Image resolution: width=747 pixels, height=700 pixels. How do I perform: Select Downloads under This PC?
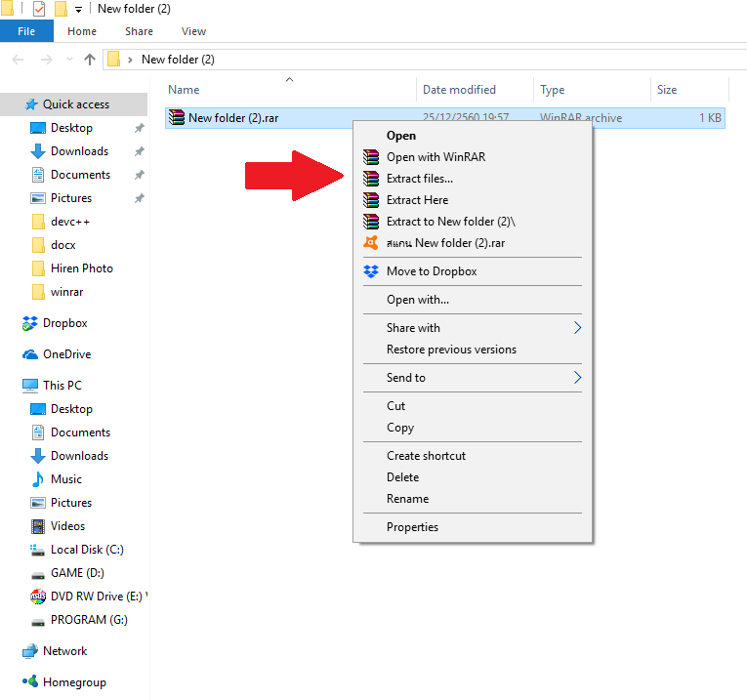pos(79,456)
